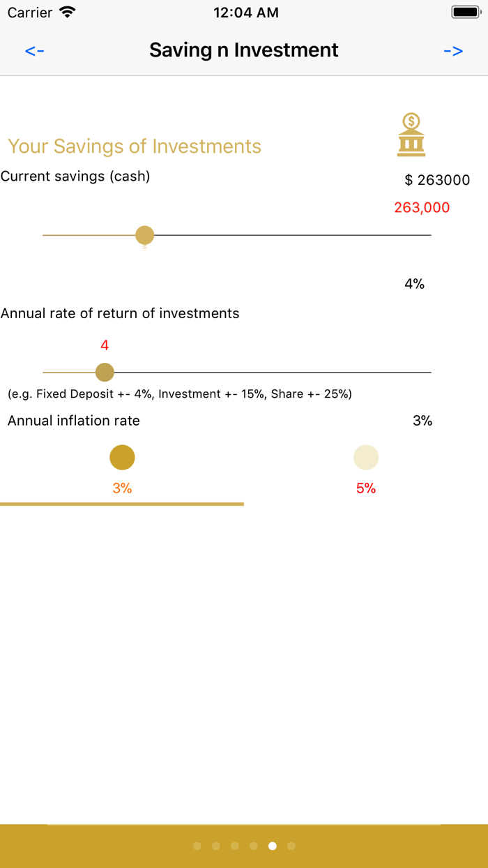Open the third page indicator dot
Image resolution: width=488 pixels, height=868 pixels.
click(235, 846)
